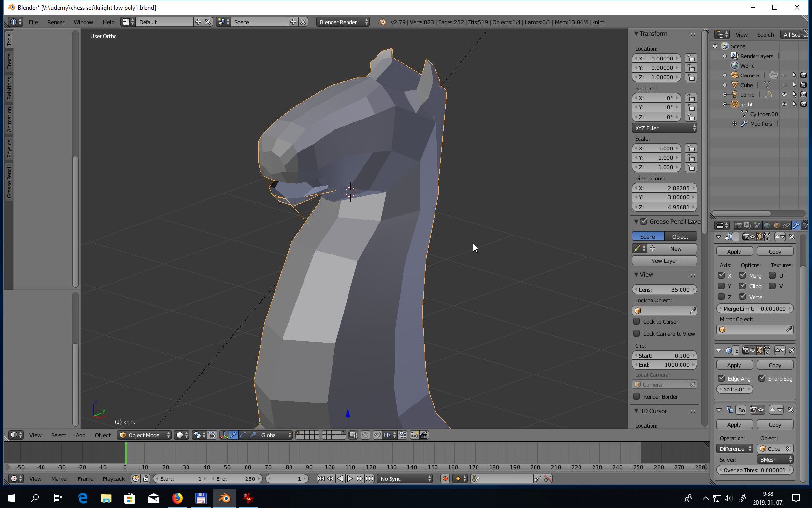Open the World properties globe icon

tap(767, 225)
